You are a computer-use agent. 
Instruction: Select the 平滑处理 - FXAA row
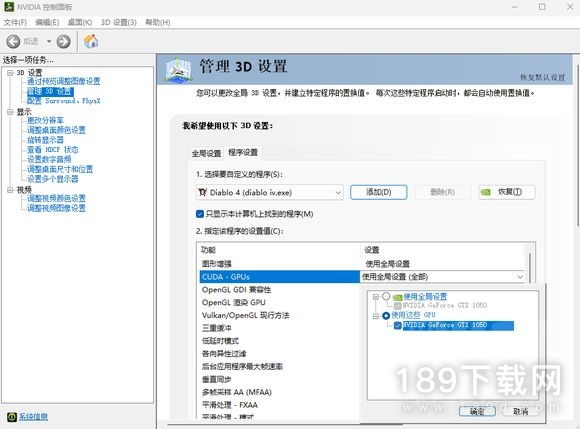[x=280, y=405]
